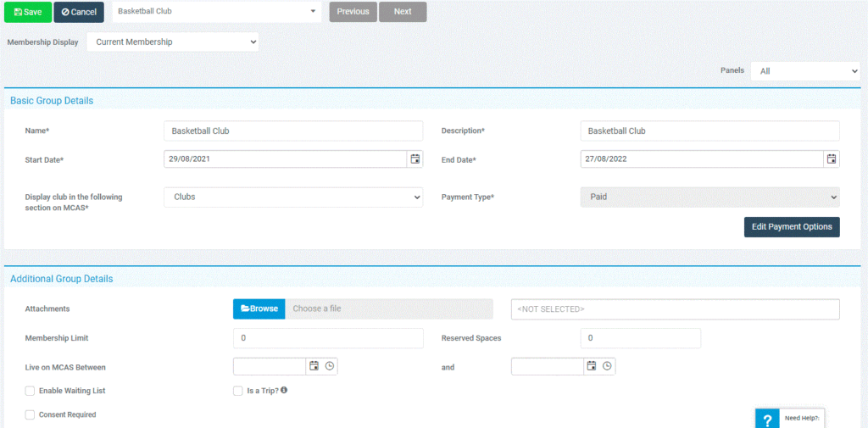Click the Membership Limit field

point(328,338)
